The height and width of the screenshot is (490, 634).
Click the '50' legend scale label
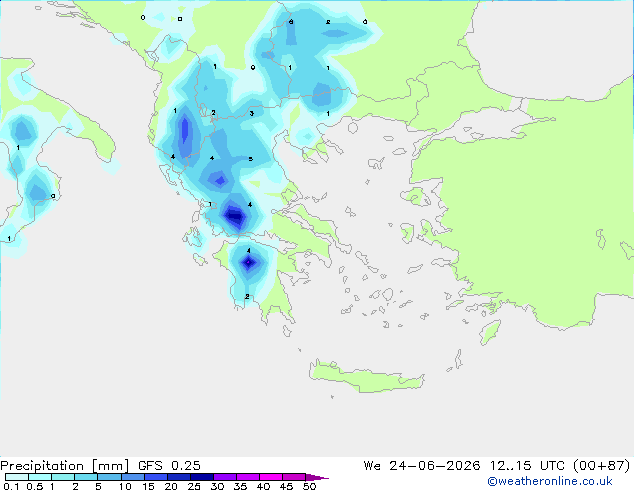[310, 486]
